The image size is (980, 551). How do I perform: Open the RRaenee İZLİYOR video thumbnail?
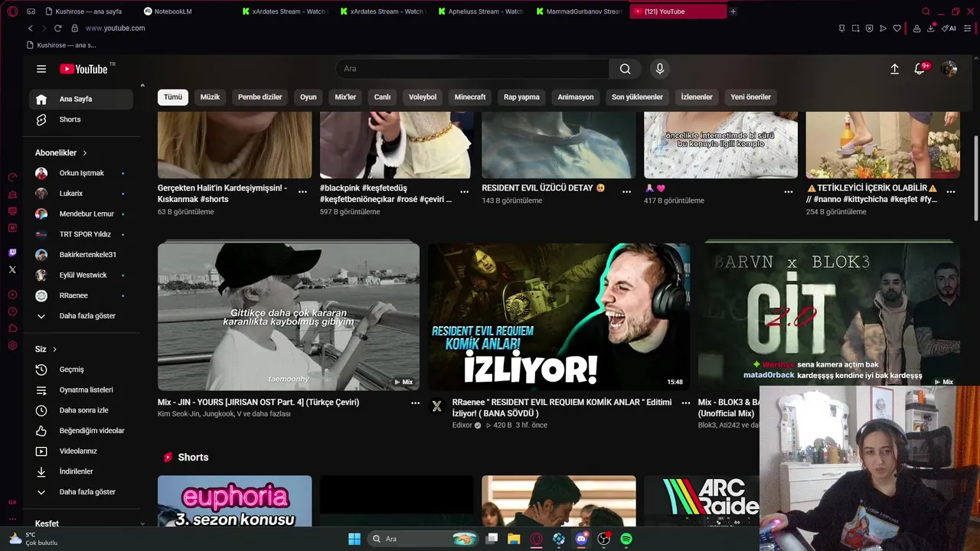pyautogui.click(x=559, y=317)
